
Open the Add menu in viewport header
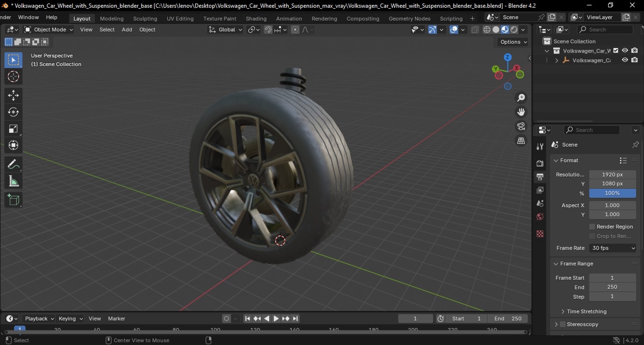coord(127,30)
